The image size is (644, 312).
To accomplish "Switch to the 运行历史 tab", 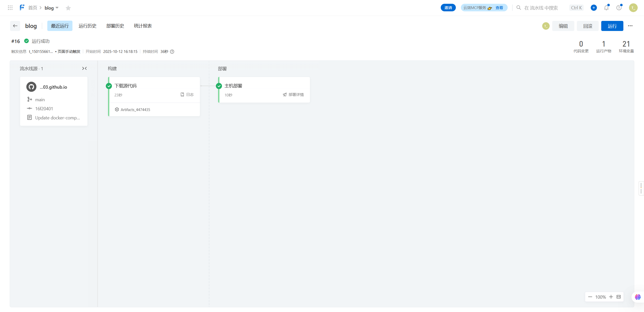I will [87, 26].
